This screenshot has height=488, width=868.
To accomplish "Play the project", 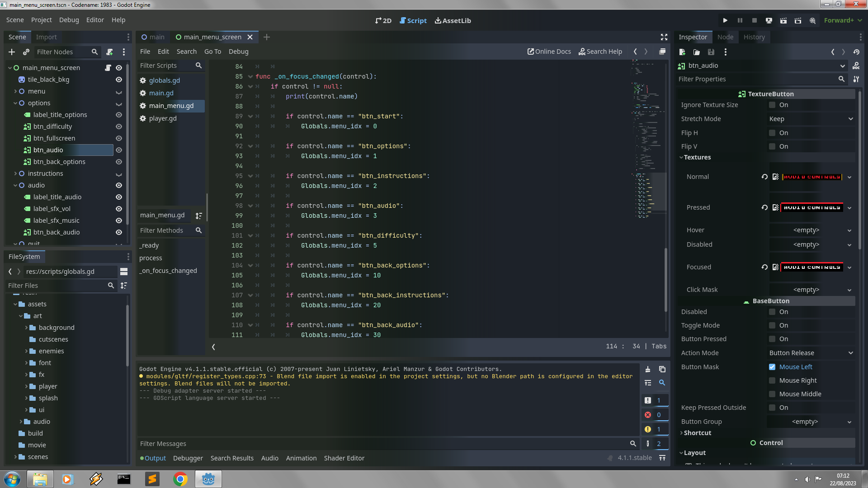I will click(x=725, y=20).
